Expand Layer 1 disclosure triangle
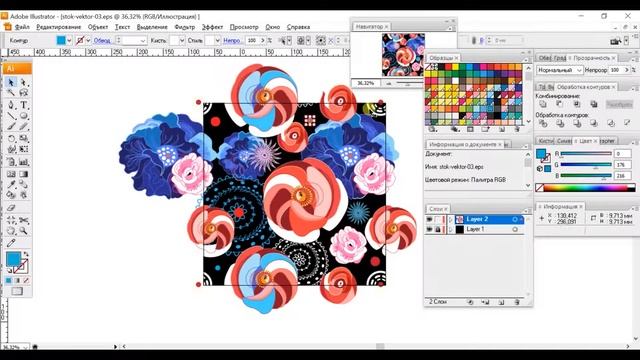Viewport: 640px width, 360px height. coord(451,229)
